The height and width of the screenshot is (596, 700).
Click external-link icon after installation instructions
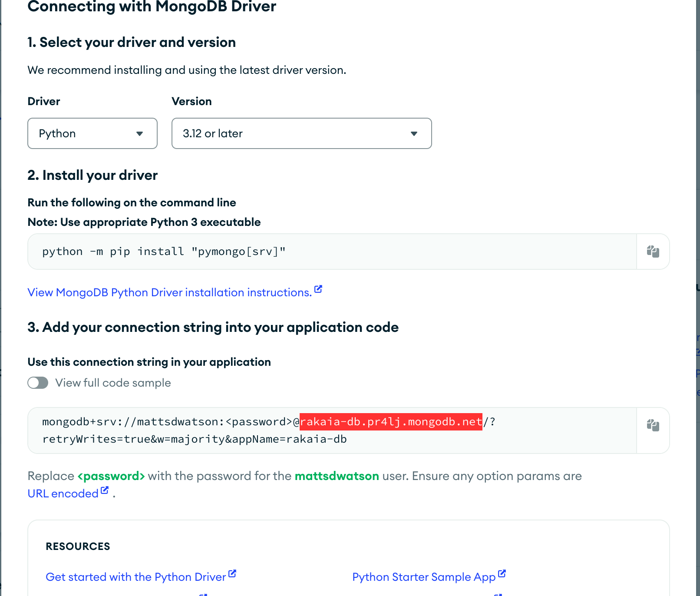click(318, 289)
